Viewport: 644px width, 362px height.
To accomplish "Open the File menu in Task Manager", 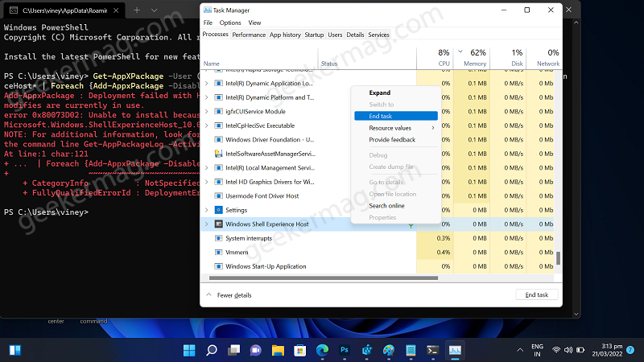I will (x=208, y=23).
